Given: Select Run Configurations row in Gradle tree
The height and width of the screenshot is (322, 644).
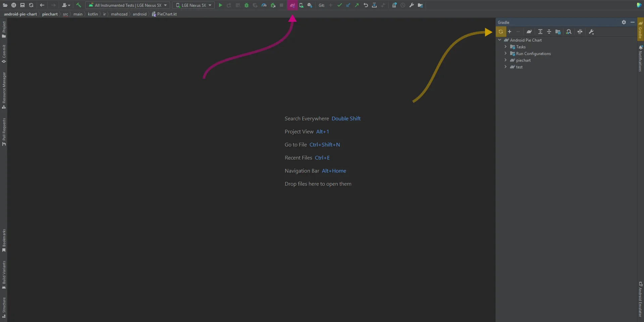Looking at the screenshot, I should pyautogui.click(x=567, y=53).
